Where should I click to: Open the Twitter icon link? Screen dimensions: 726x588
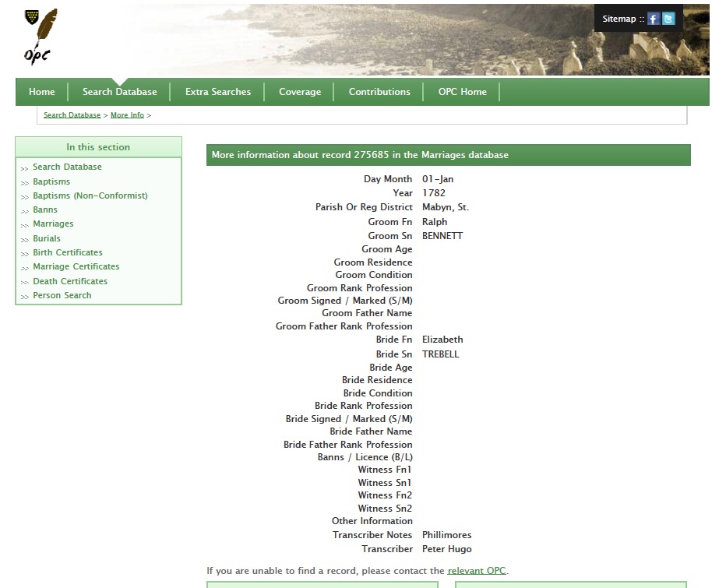pos(668,19)
